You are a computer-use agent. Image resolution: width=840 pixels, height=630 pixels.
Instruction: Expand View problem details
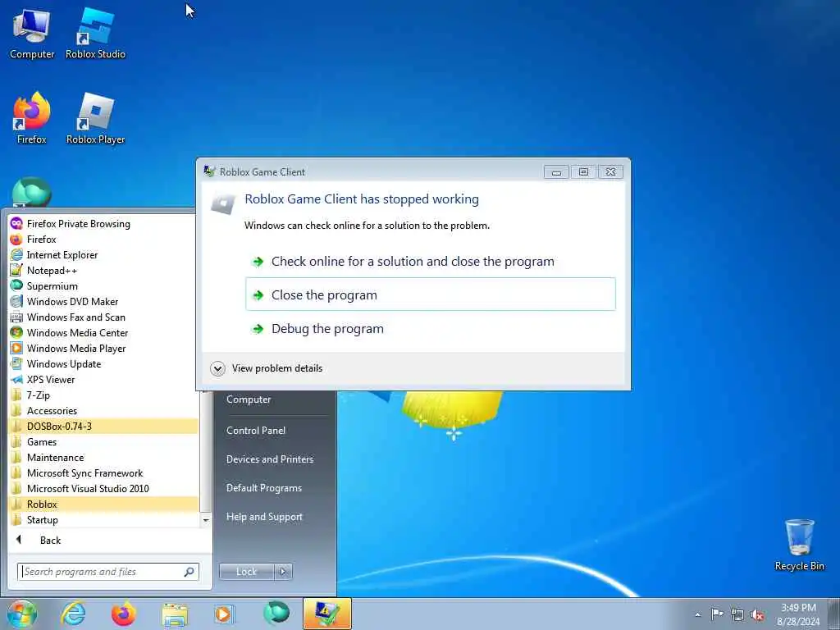(x=267, y=368)
